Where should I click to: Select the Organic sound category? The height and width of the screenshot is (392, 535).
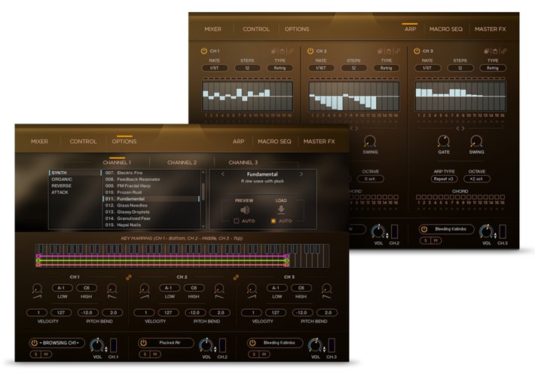(x=62, y=179)
